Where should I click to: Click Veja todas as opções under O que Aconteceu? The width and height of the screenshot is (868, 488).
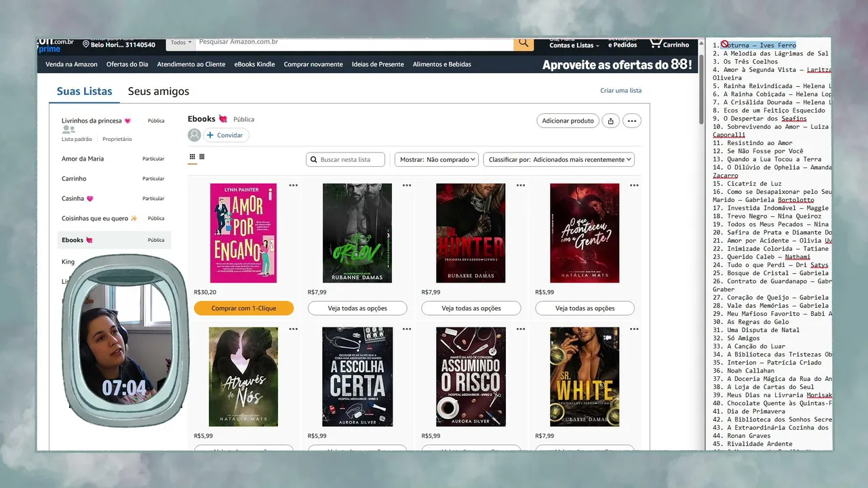pos(585,308)
